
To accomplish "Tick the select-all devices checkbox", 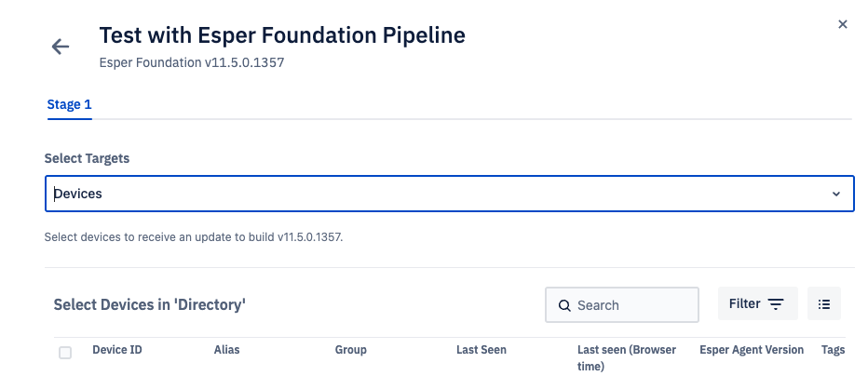I will (65, 352).
